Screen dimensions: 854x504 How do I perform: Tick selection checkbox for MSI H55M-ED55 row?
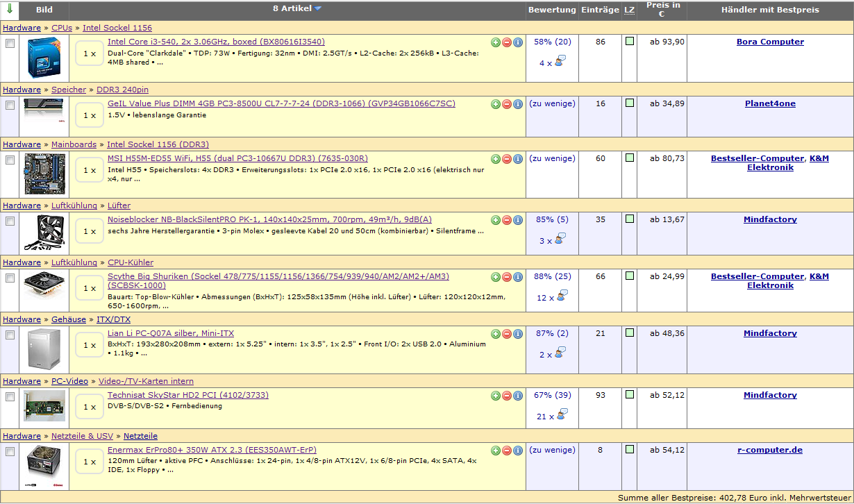coord(10,160)
